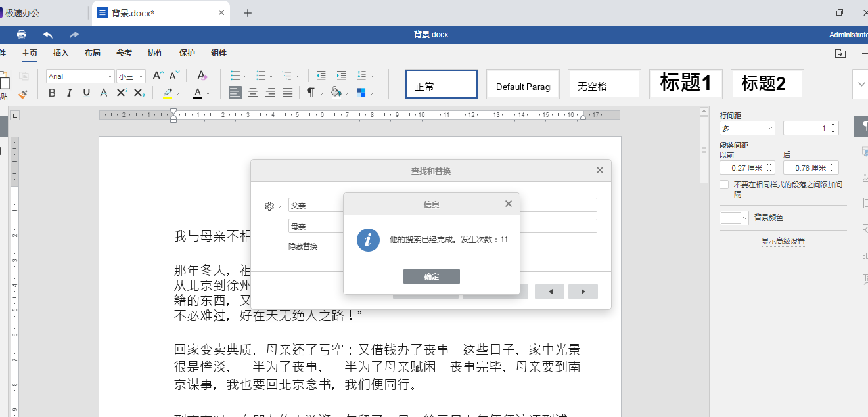Set paragraph alignment to left

point(235,93)
